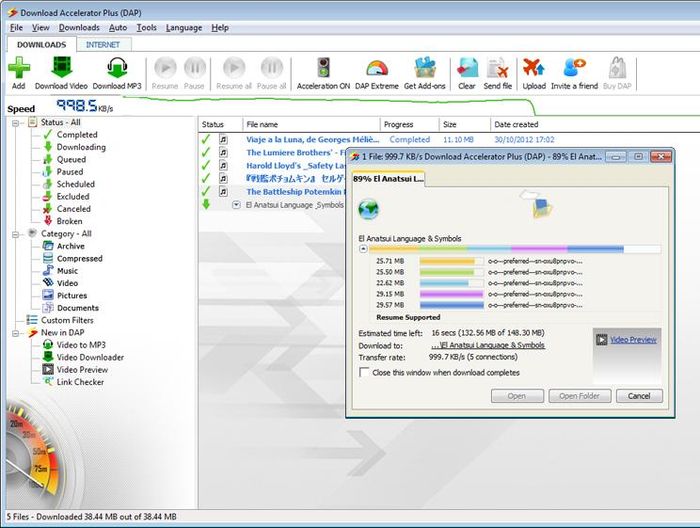Select the Scheduled status filter
This screenshot has height=528, width=700.
[75, 184]
